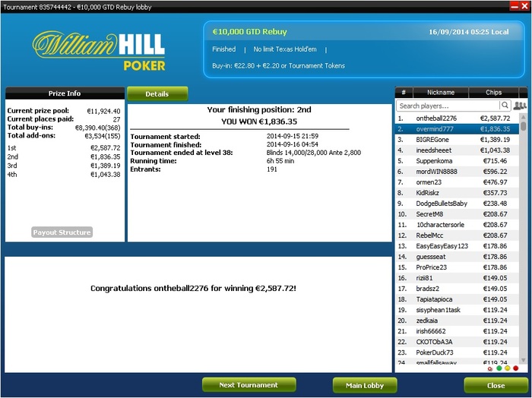Select player irish66662 row

pyautogui.click(x=457, y=331)
